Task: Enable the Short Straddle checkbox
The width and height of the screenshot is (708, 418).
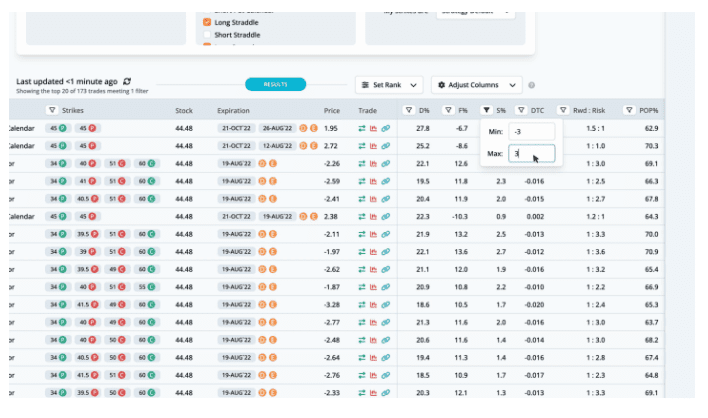Action: (x=207, y=35)
